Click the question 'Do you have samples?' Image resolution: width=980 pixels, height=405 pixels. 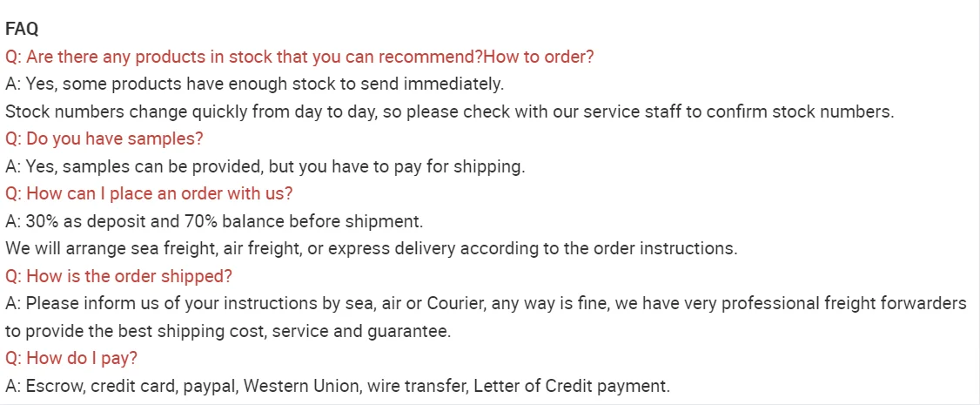pyautogui.click(x=104, y=138)
